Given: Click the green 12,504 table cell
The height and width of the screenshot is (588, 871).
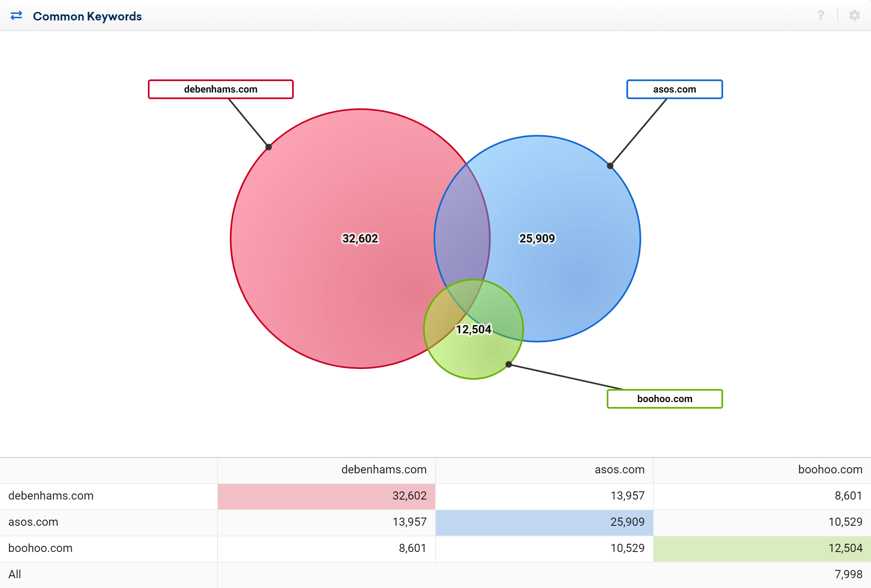Looking at the screenshot, I should click(x=762, y=549).
